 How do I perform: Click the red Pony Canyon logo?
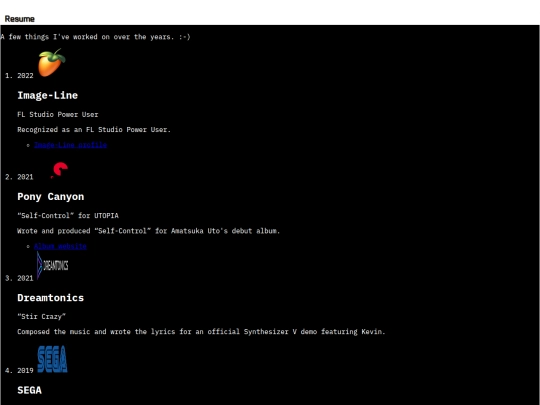click(x=60, y=170)
